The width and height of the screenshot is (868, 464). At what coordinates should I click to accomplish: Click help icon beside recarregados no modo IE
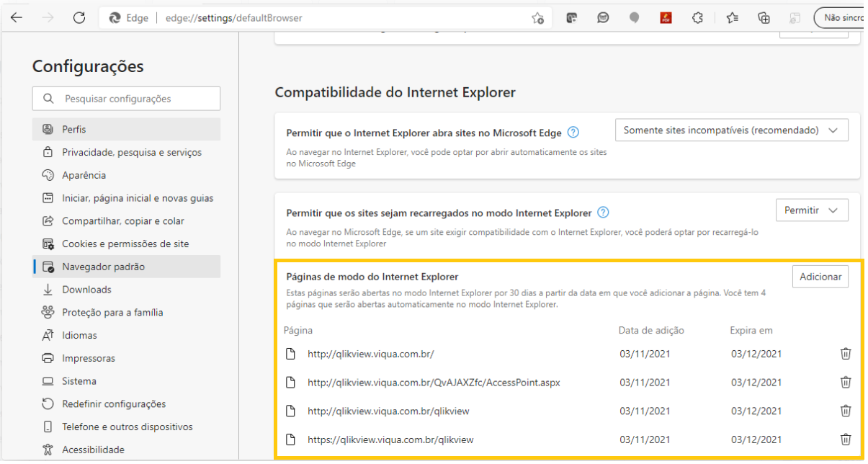tap(604, 213)
